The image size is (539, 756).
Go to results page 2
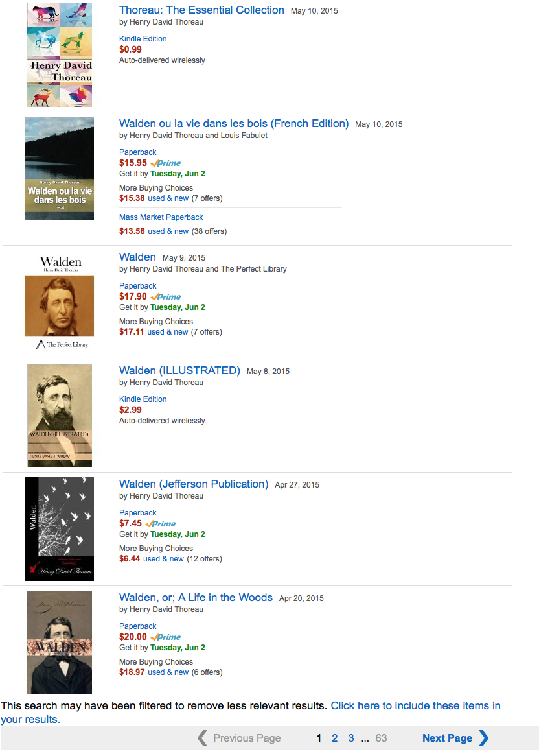click(335, 738)
